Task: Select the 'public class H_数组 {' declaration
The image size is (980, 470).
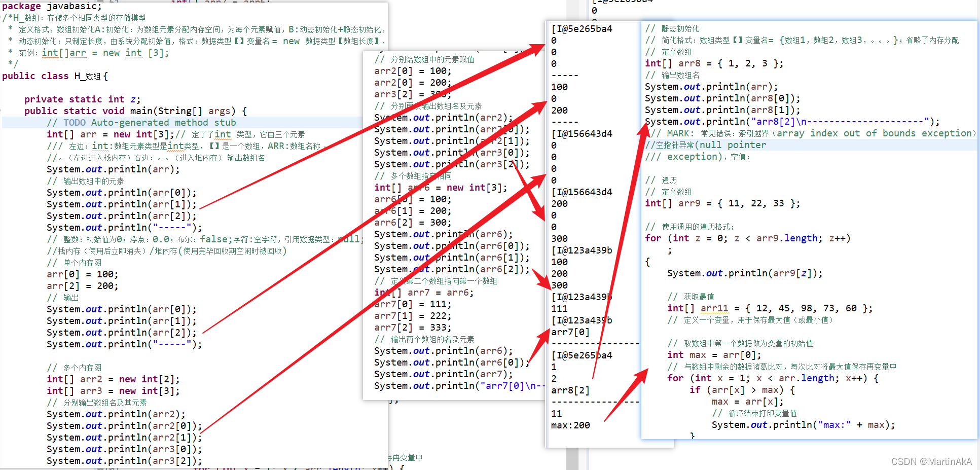Action: (55, 76)
